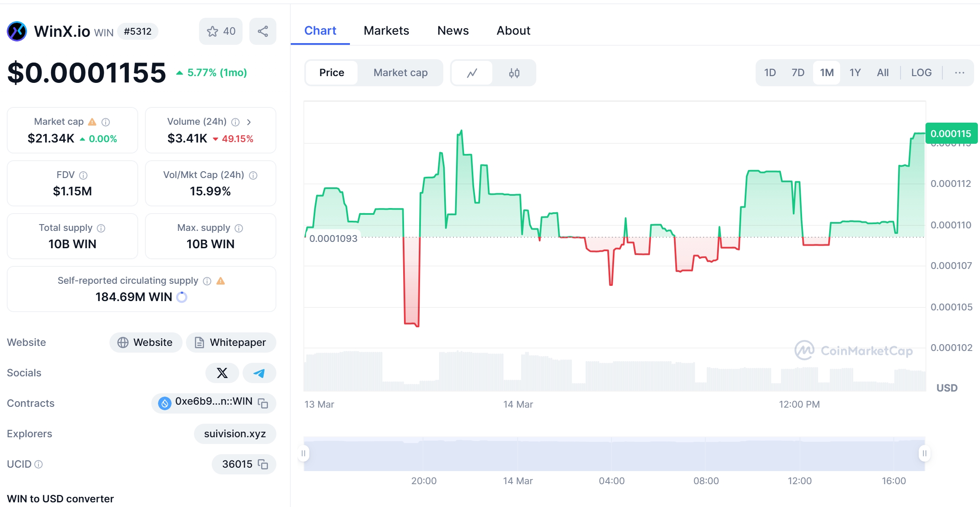Switch to the Chart tab
This screenshot has height=507, width=980.
pos(320,31)
